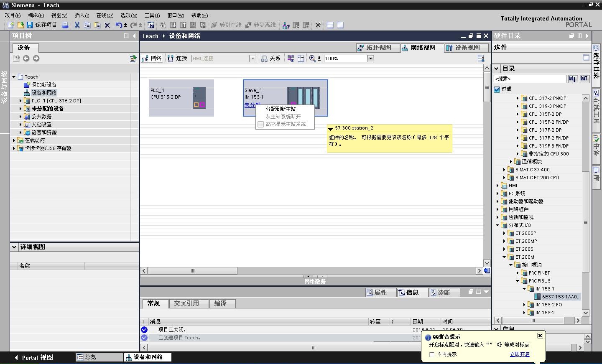Select 6ES7 153-1AA0 catalog item

(x=558, y=297)
